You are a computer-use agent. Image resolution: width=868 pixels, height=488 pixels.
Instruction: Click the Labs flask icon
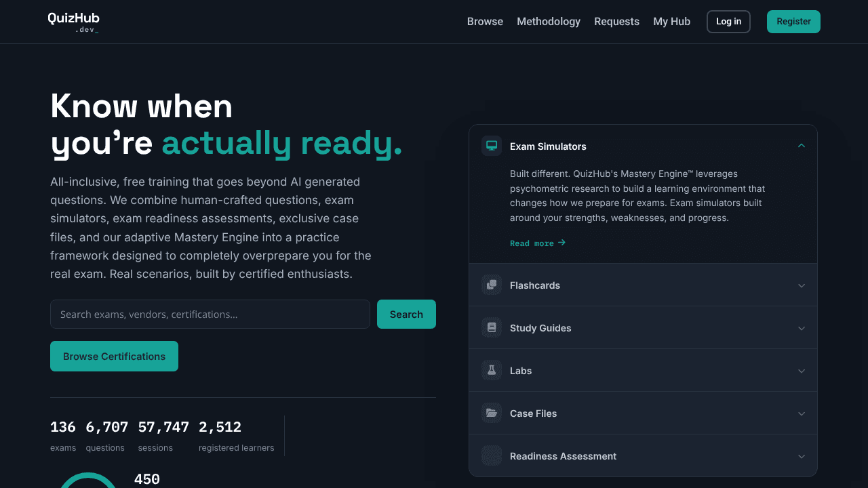(x=492, y=370)
